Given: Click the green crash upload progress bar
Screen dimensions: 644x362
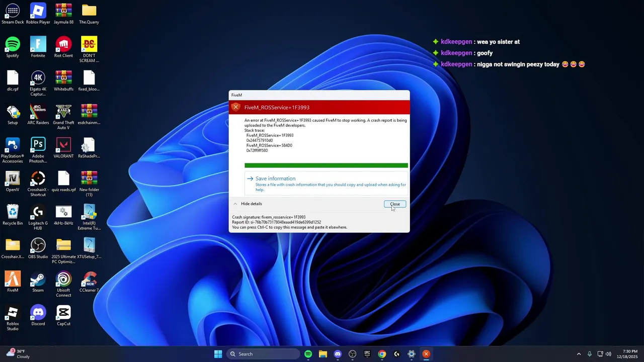Looking at the screenshot, I should tap(326, 165).
